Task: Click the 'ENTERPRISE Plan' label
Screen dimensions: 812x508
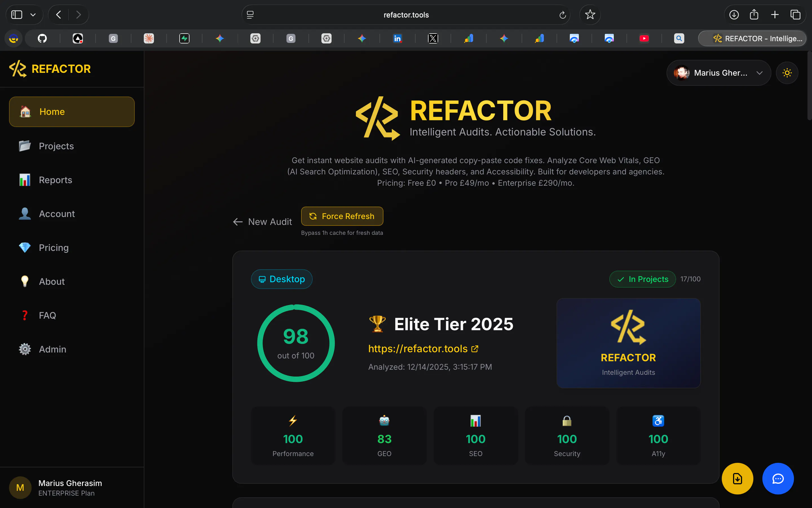Action: click(67, 493)
